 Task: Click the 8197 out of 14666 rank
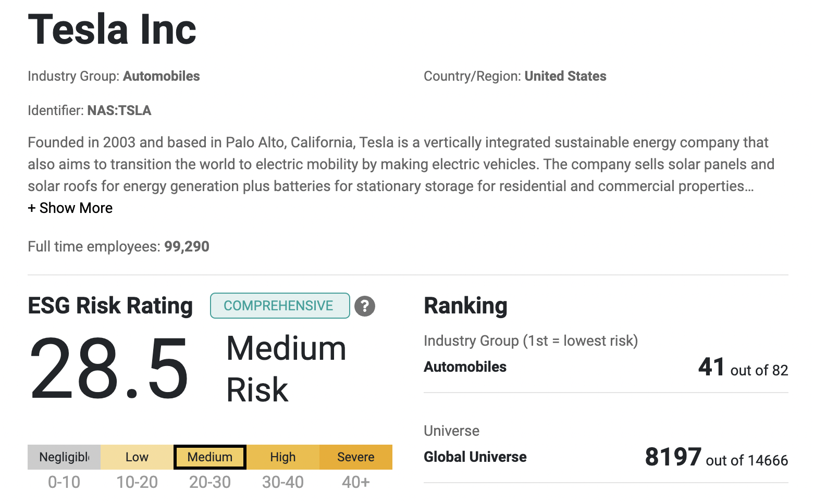pyautogui.click(x=716, y=458)
